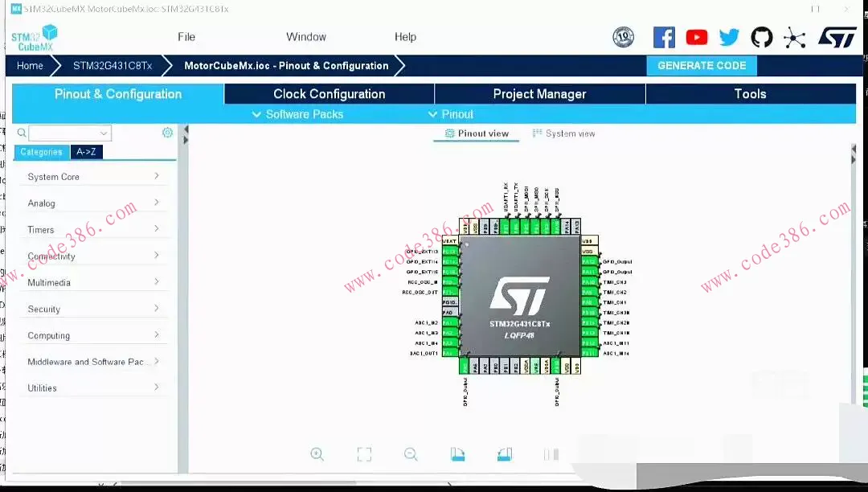Screen dimensions: 868x492
Task: Expand Computing category
Action: click(93, 335)
